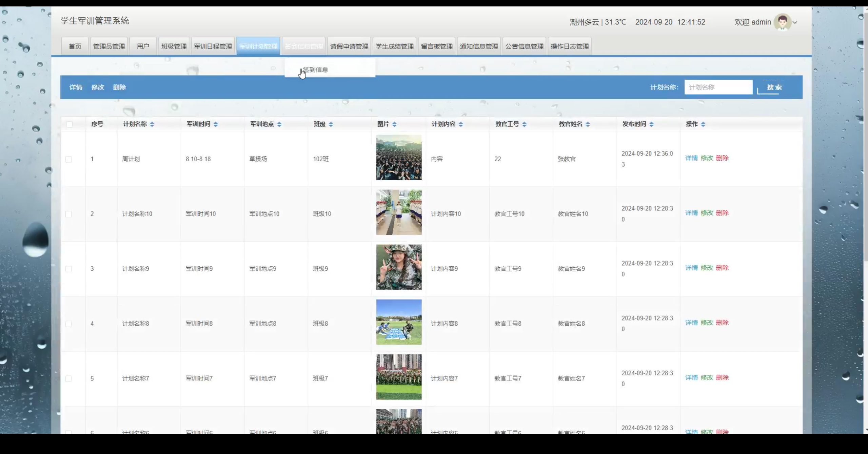Viewport: 868px width, 454px height.
Task: Expand admin account dropdown chevron
Action: click(795, 23)
